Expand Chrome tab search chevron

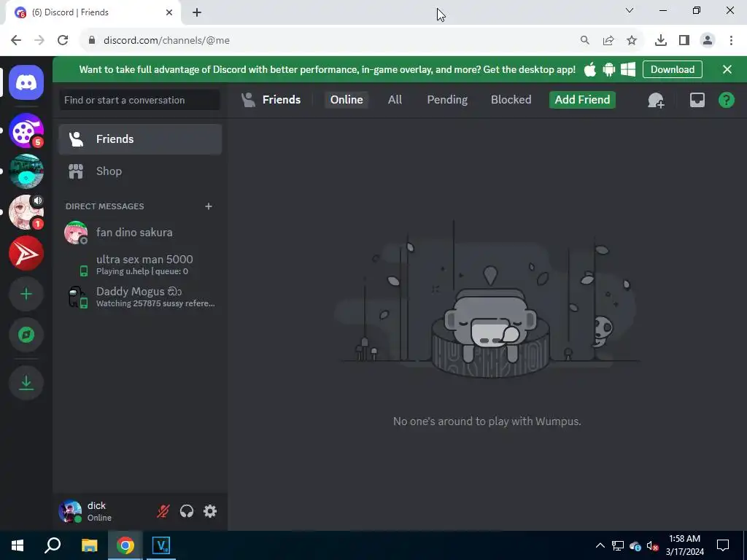[x=630, y=10]
